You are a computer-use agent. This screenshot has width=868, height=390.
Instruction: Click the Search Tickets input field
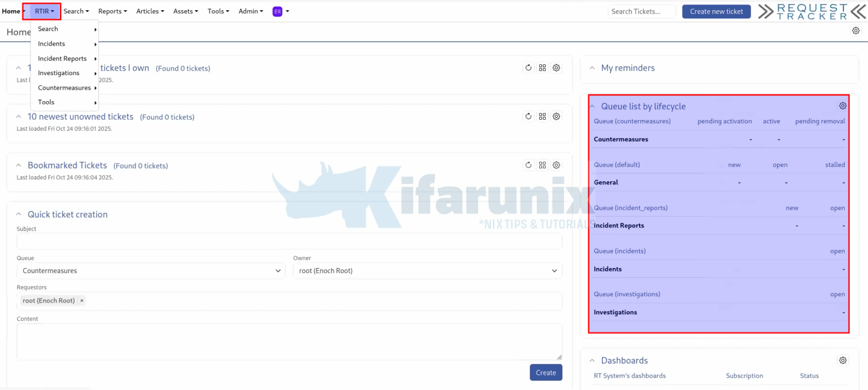click(x=641, y=11)
